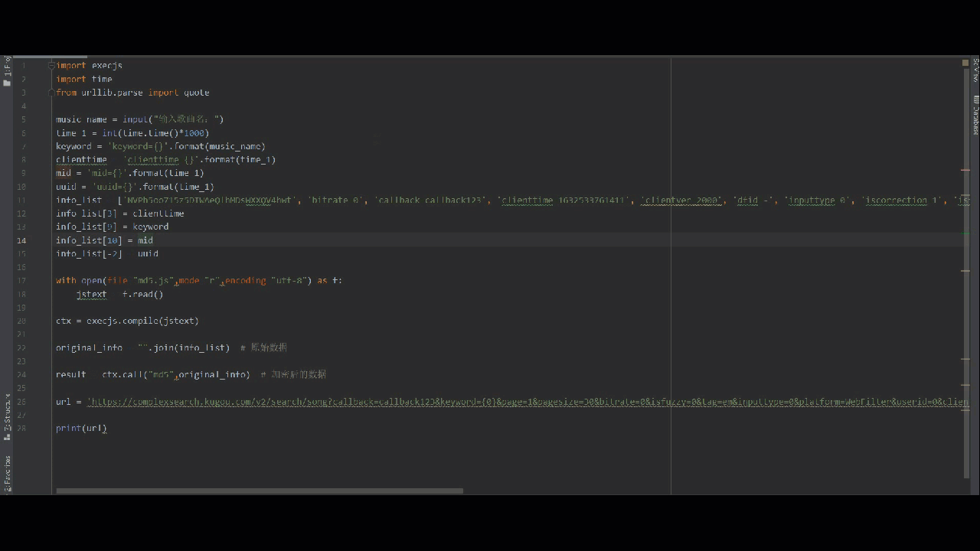
Task: Click the 'keyword={}' string on line 7
Action: [x=138, y=146]
